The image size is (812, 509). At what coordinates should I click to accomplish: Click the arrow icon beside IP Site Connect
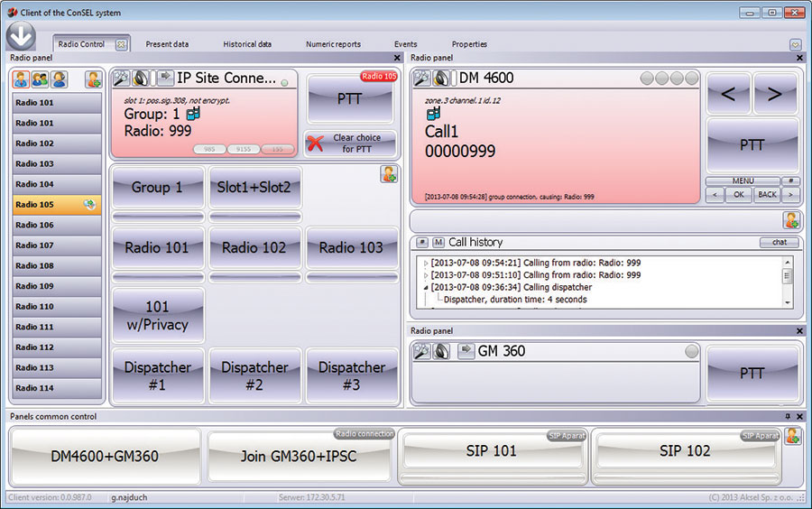click(x=165, y=78)
